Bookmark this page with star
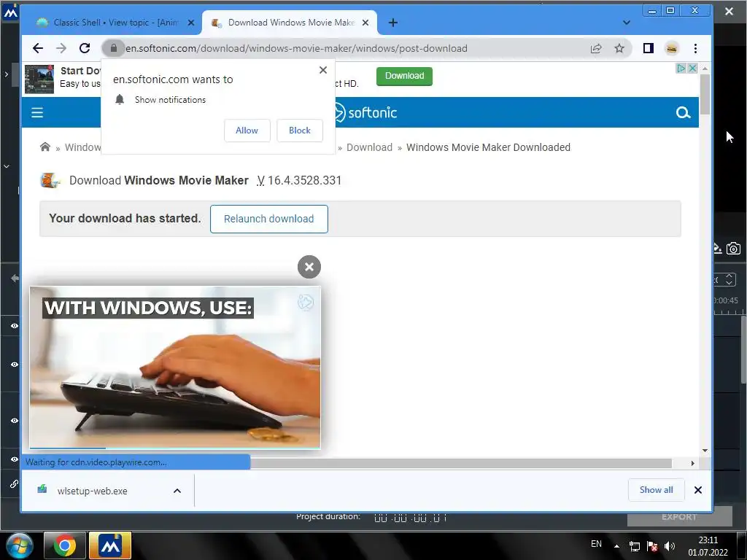This screenshot has height=560, width=747. 619,48
